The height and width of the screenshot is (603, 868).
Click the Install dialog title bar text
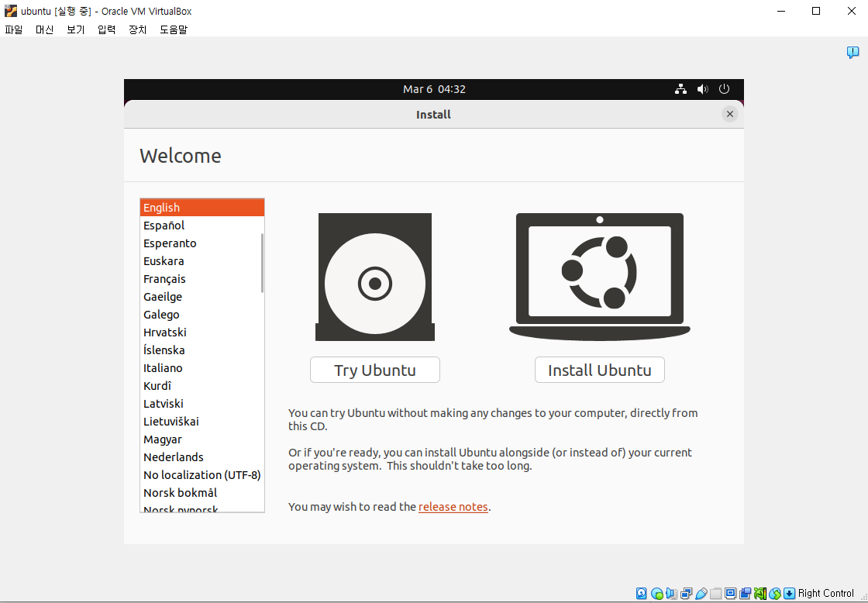point(433,115)
